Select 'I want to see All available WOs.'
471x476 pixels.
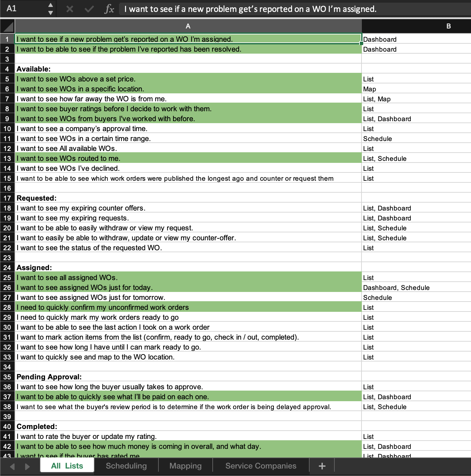pyautogui.click(x=188, y=148)
